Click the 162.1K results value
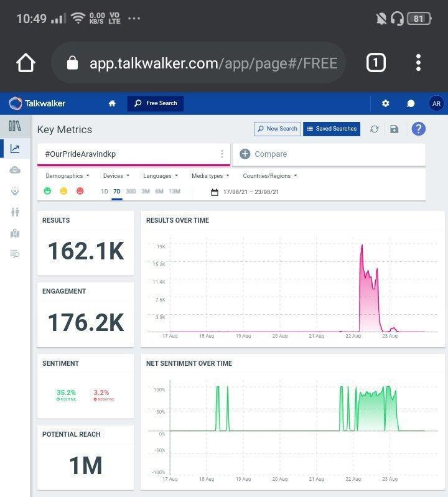This screenshot has height=497, width=448. coord(86,251)
